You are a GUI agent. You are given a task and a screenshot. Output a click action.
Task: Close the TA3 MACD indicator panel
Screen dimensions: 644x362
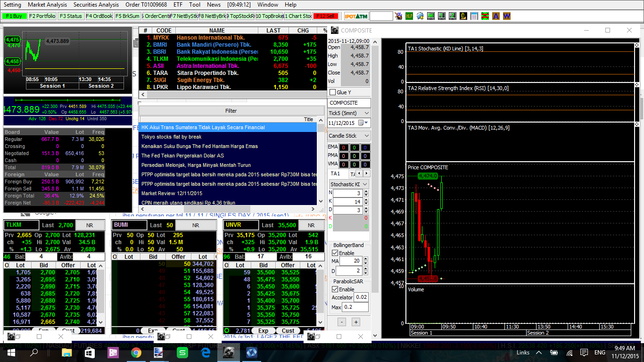tap(637, 124)
